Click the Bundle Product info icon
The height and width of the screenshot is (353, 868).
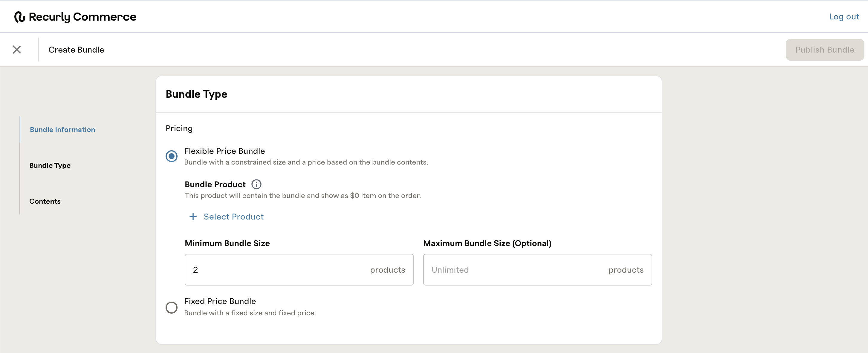click(x=256, y=184)
